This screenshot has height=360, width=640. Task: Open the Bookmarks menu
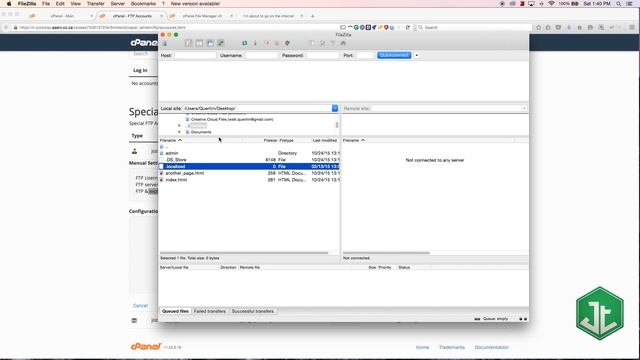[143, 4]
